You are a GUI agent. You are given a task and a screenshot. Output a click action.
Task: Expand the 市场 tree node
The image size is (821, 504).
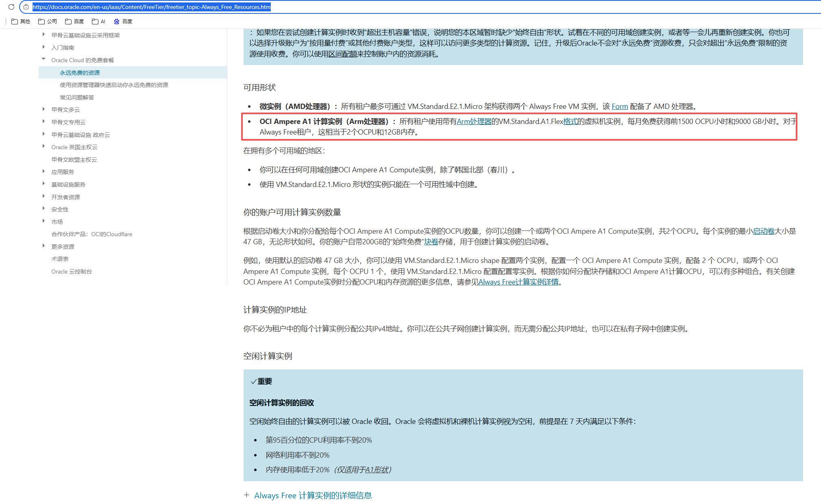tap(44, 221)
